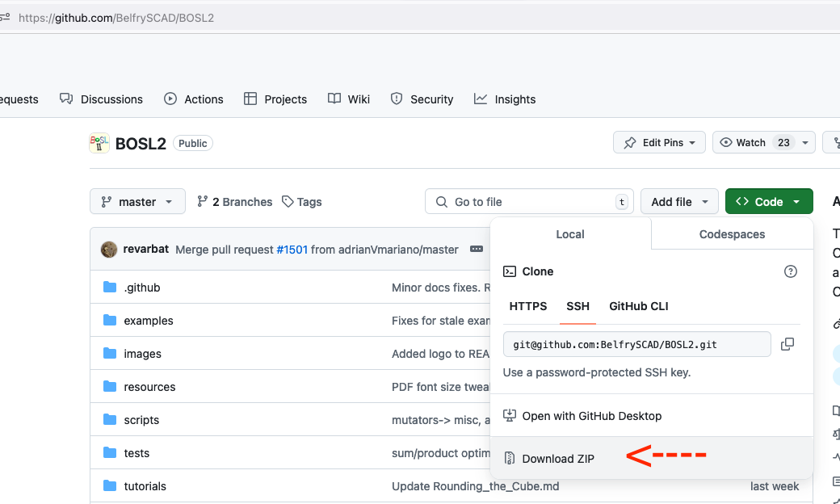The image size is (840, 504).
Task: Toggle the green Code button menu
Action: coord(769,202)
